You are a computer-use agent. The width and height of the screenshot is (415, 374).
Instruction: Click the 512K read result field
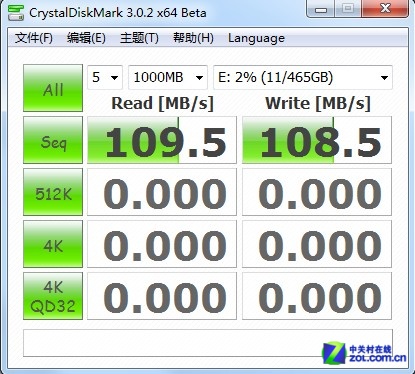click(162, 192)
